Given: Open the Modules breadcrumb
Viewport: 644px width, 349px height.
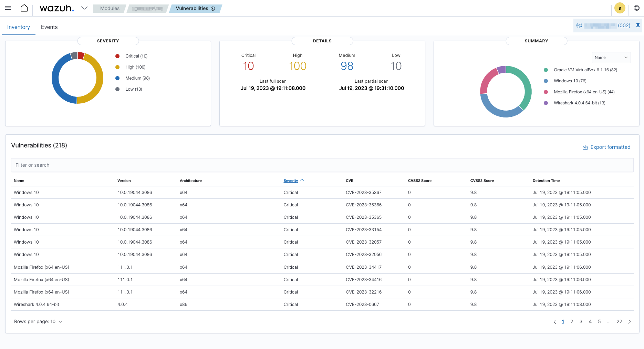Looking at the screenshot, I should [110, 9].
